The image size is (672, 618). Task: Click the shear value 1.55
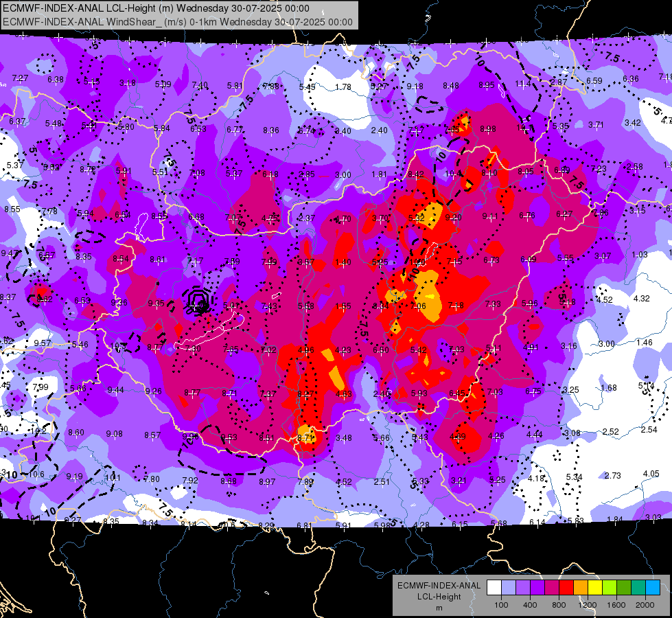[x=343, y=306]
